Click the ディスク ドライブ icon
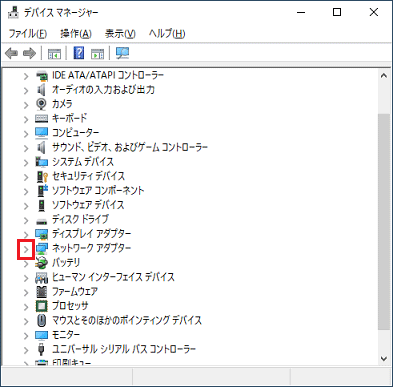 click(42, 221)
